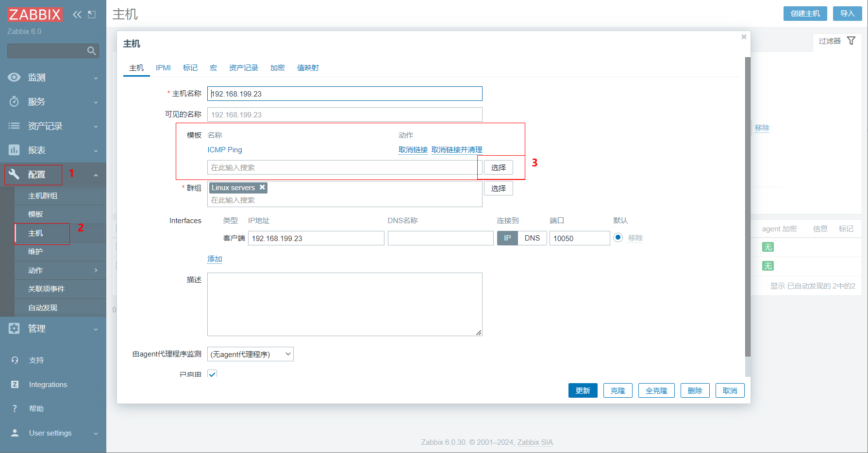The image size is (868, 453).
Task: Click the User settings person icon
Action: coord(15,433)
